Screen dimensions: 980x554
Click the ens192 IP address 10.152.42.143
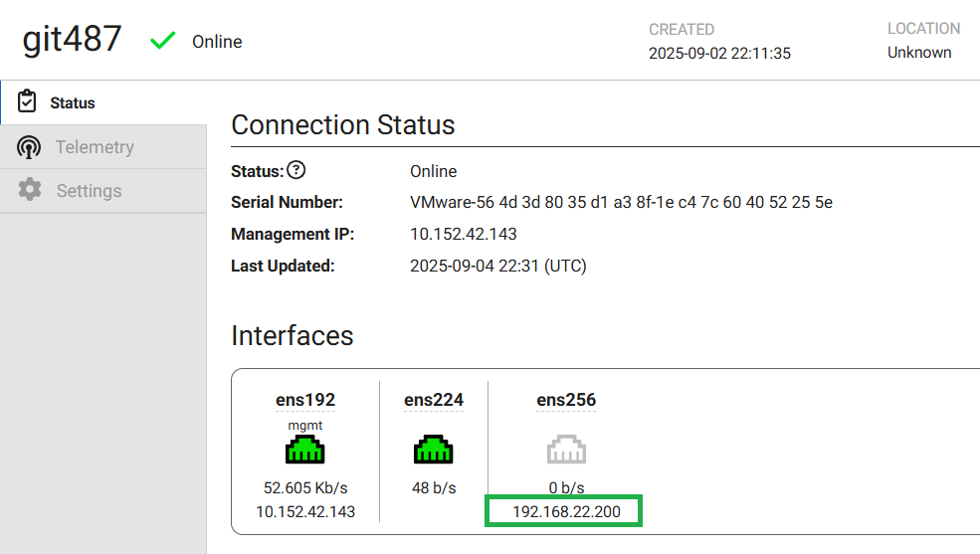(x=305, y=511)
